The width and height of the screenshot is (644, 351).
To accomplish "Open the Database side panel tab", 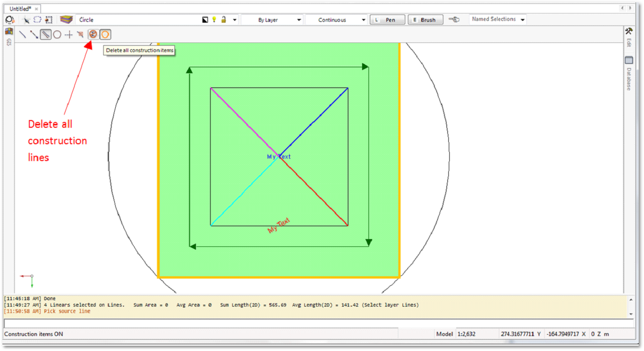I will (629, 73).
